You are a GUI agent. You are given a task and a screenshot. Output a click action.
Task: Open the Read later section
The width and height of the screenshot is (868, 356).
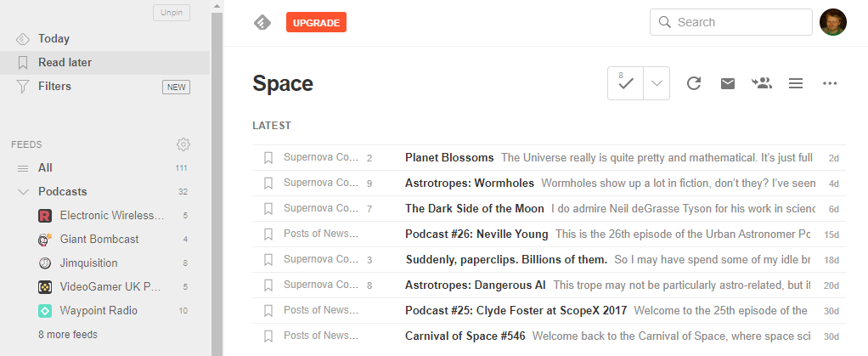(x=65, y=62)
